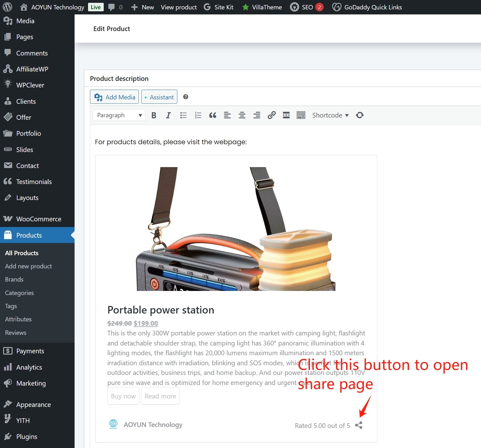
Task: Click the Add Media button
Action: point(114,97)
